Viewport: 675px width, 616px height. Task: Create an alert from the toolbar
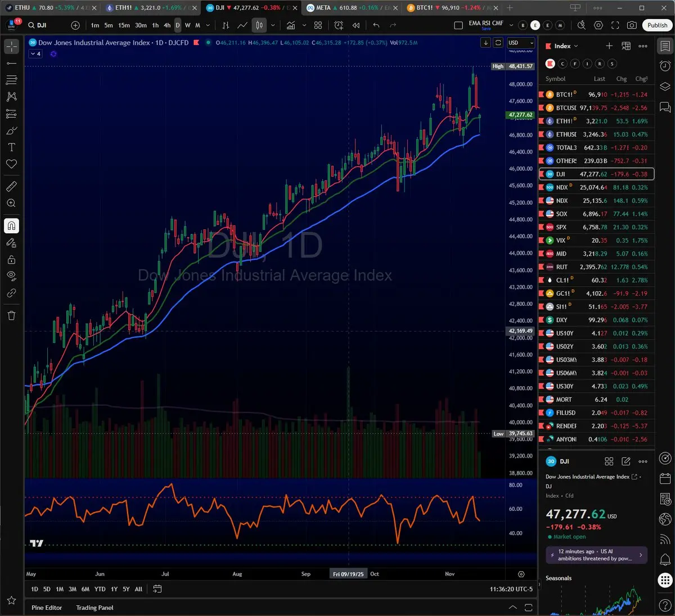(339, 25)
